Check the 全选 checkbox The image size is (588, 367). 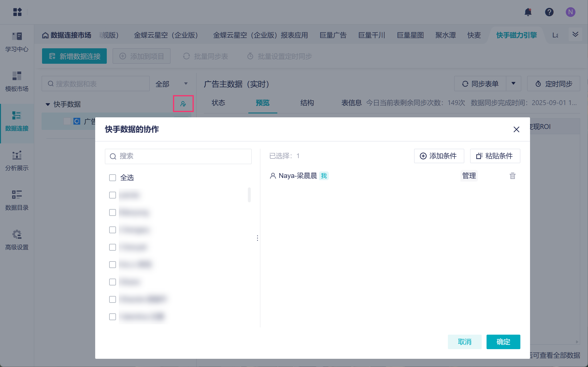click(112, 178)
